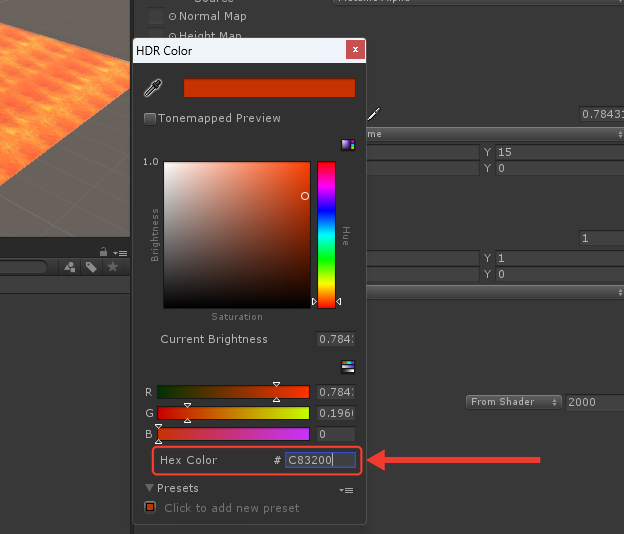This screenshot has height=534, width=624.
Task: Click the vertical Hue slider
Action: (326, 235)
